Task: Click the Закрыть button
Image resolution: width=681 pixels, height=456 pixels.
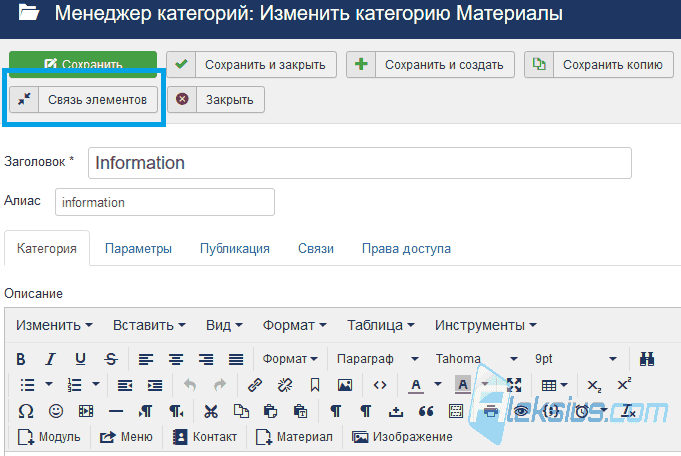Action: [x=216, y=99]
